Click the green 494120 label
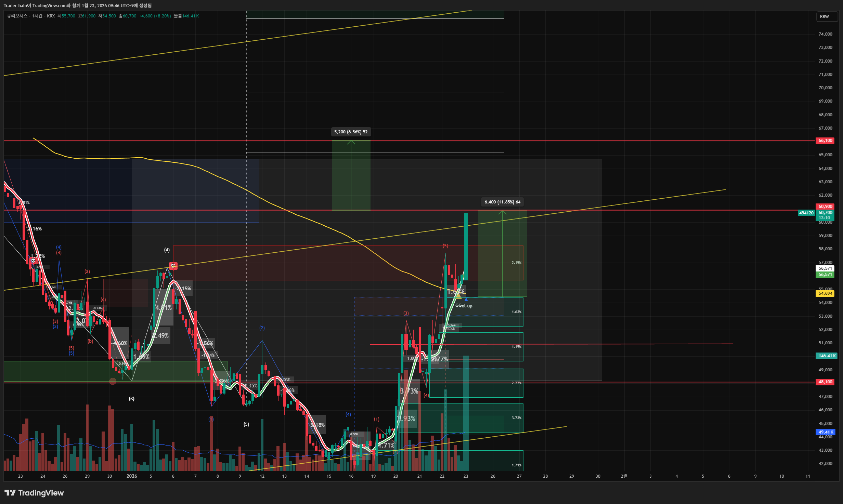The width and height of the screenshot is (843, 504). pyautogui.click(x=806, y=213)
